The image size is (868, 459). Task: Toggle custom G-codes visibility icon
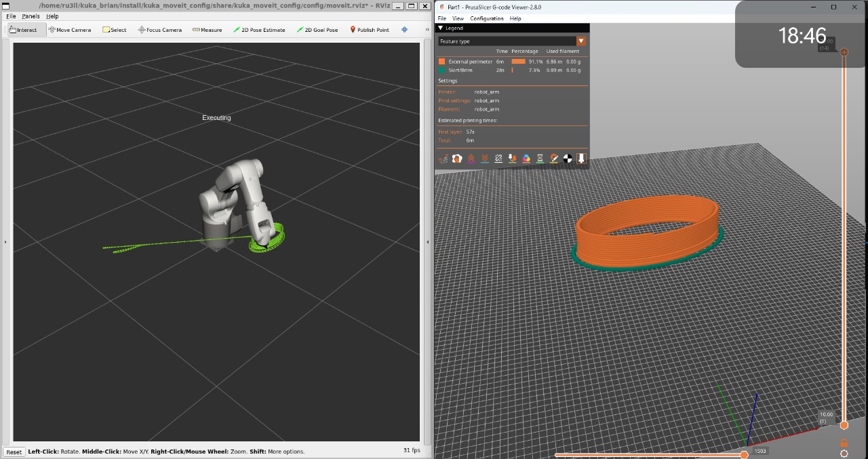coord(554,159)
